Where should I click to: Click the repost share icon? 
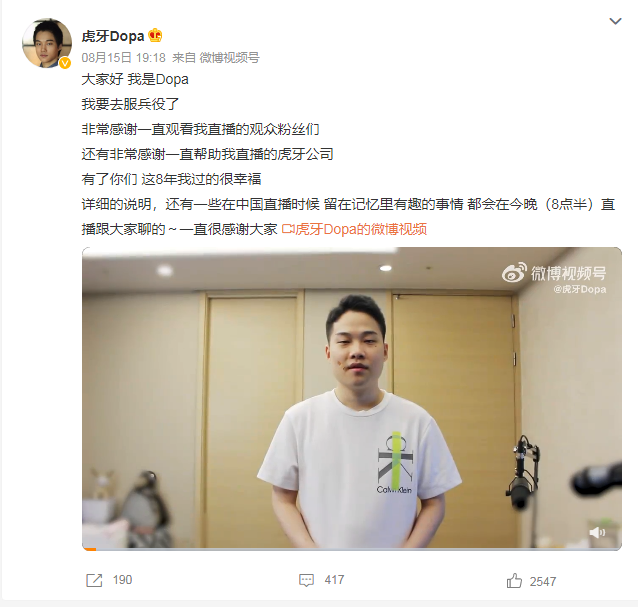tap(94, 580)
